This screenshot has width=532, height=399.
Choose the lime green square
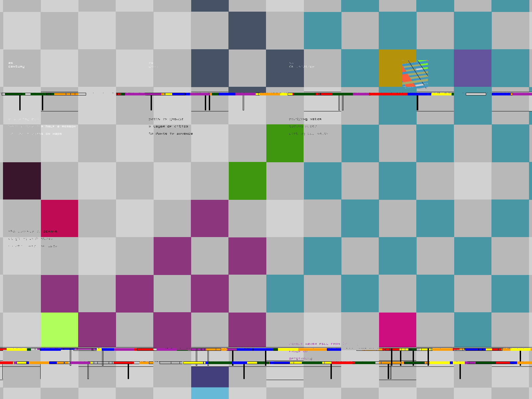60,330
